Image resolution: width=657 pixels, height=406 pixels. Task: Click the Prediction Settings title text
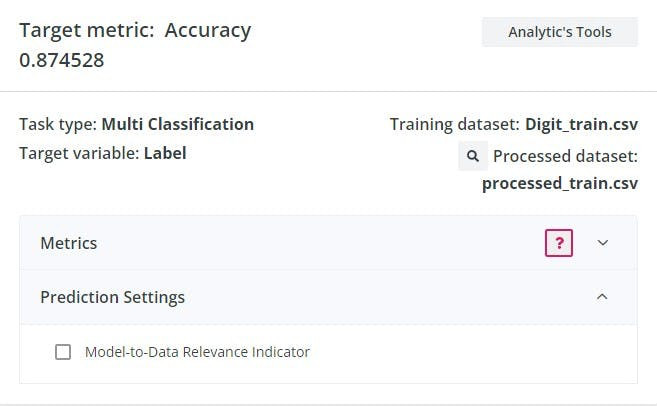pos(112,297)
